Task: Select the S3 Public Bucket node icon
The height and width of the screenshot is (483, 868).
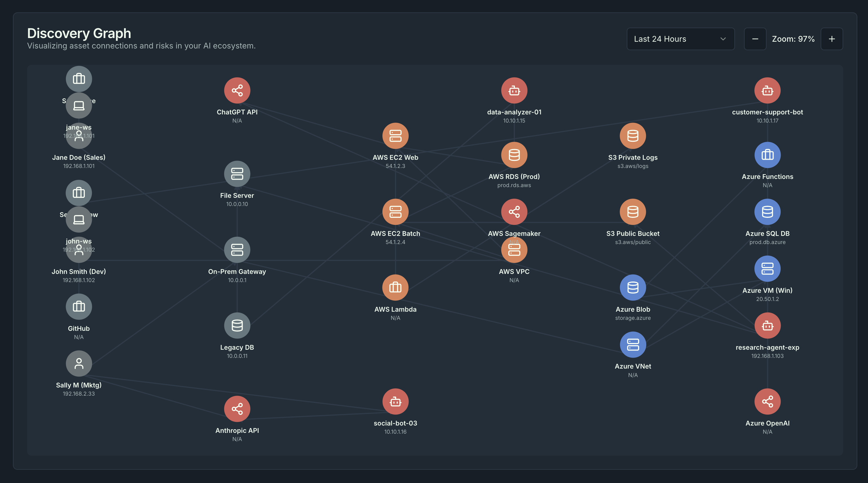Action: click(x=633, y=212)
